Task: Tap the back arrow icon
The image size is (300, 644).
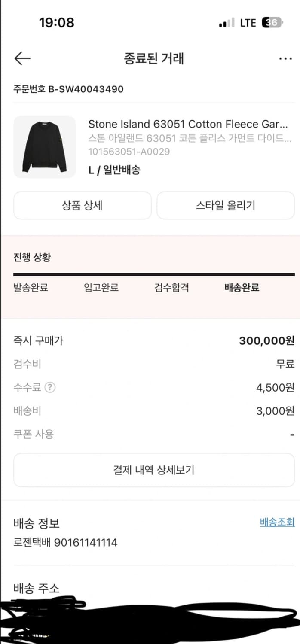Action: (22, 58)
